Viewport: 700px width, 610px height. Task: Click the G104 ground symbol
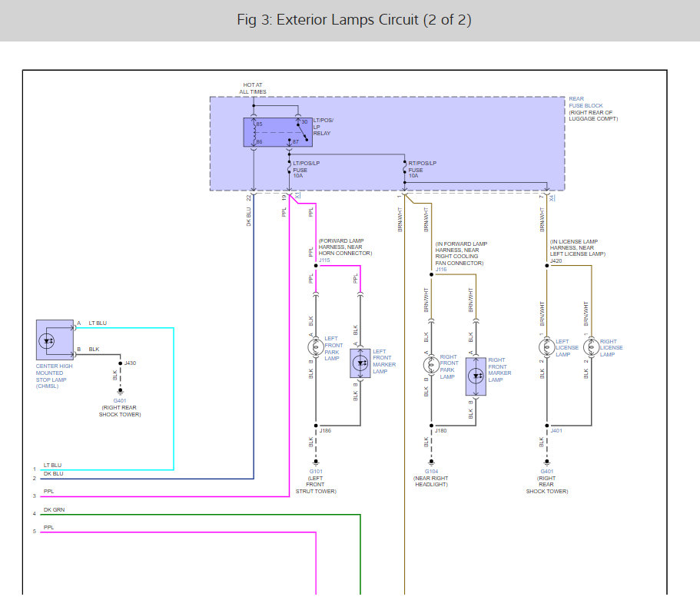[x=431, y=462]
